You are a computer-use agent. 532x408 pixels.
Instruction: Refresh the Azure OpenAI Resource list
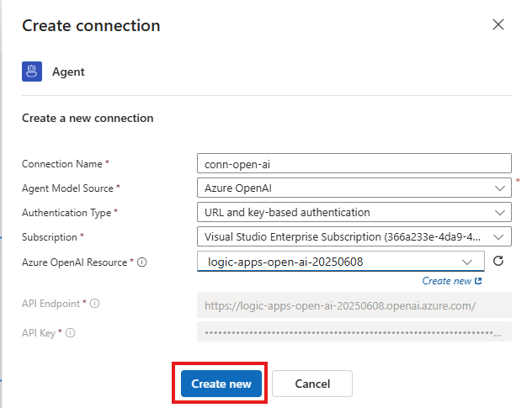[x=498, y=262]
